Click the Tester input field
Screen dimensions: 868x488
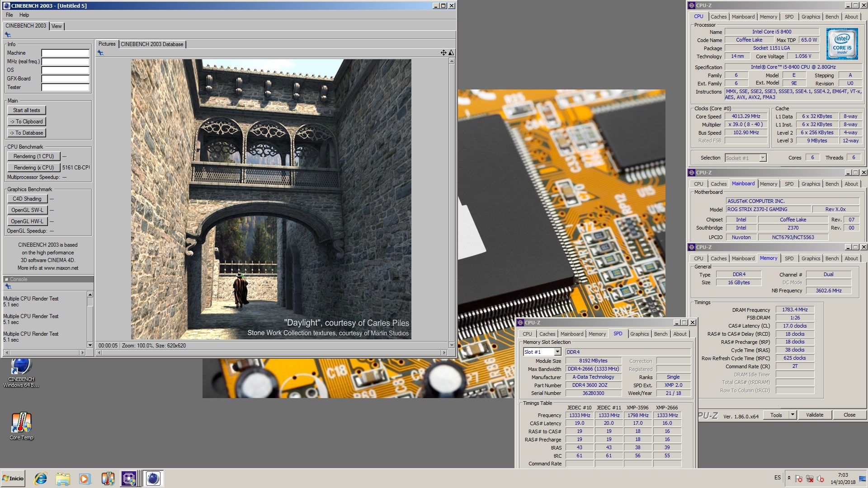(65, 87)
